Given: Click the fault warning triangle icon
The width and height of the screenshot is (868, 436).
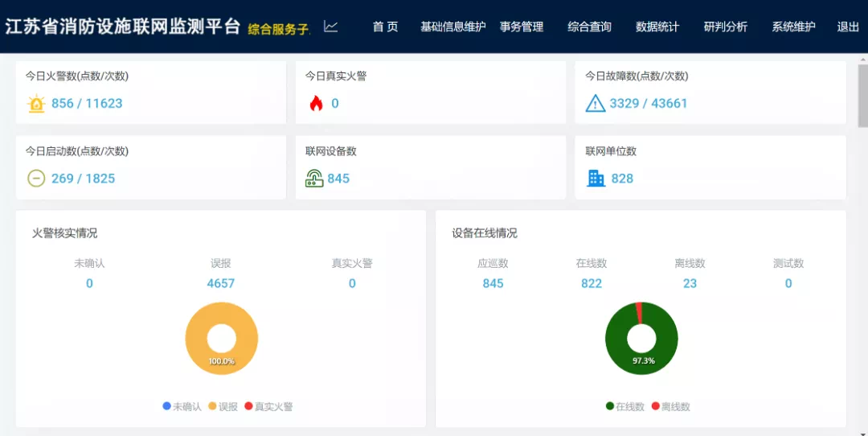Looking at the screenshot, I should click(x=595, y=104).
